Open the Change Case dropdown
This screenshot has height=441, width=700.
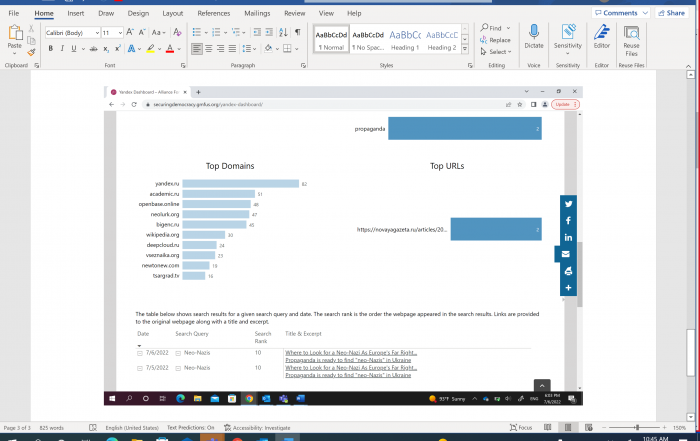[x=158, y=33]
